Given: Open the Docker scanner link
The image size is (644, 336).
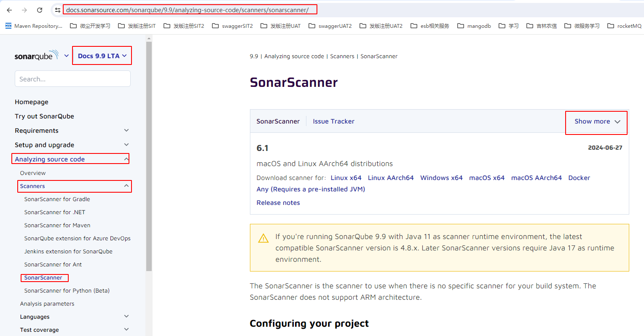Looking at the screenshot, I should [x=579, y=178].
